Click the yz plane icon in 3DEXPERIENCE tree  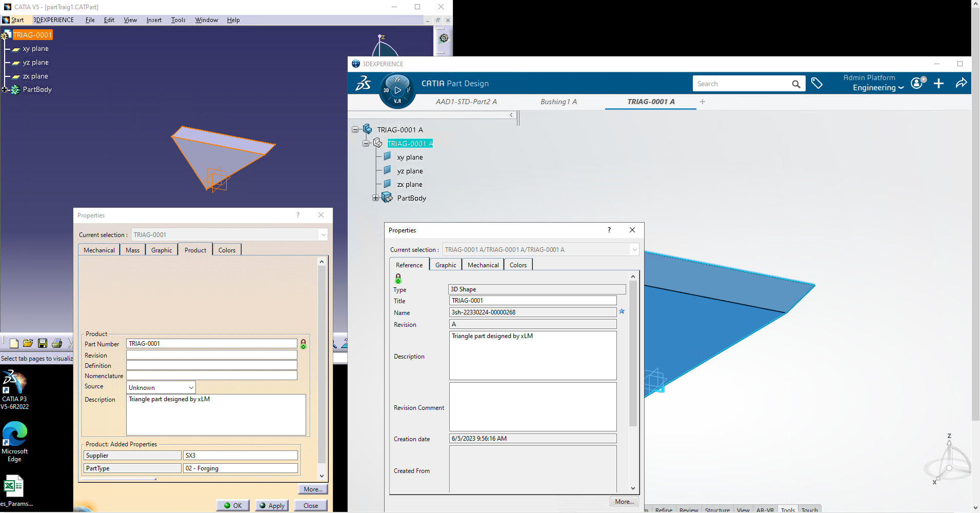tap(388, 170)
